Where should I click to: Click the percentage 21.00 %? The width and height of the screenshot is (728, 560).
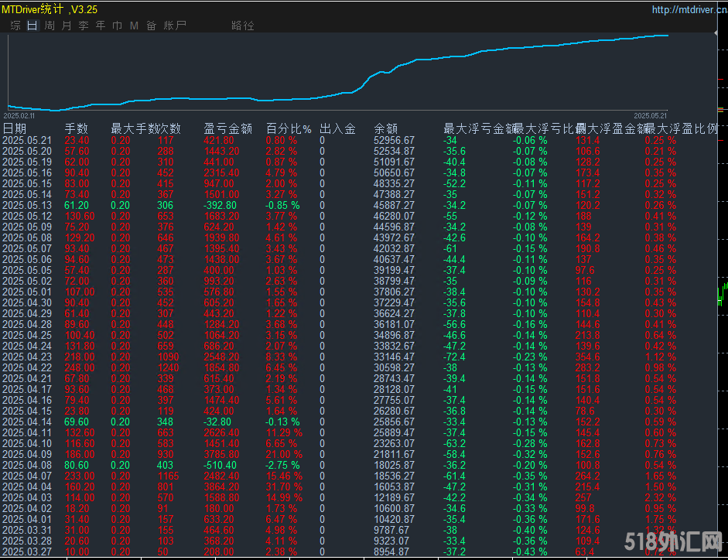[x=284, y=455]
